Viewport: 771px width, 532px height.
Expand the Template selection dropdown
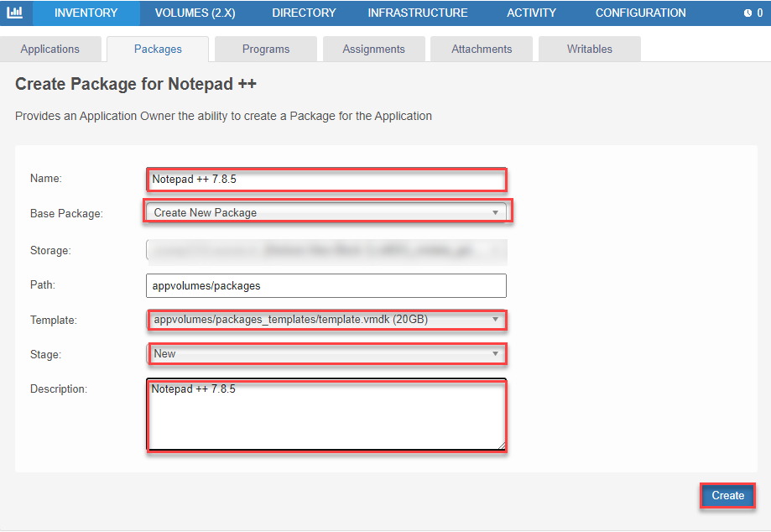point(327,320)
